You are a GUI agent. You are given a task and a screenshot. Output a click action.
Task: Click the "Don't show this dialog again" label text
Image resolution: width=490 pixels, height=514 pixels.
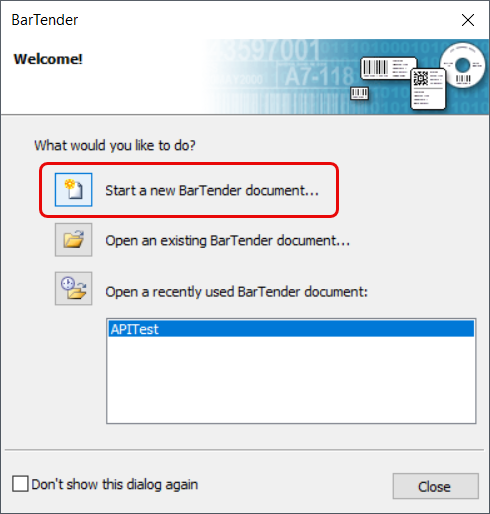point(115,484)
